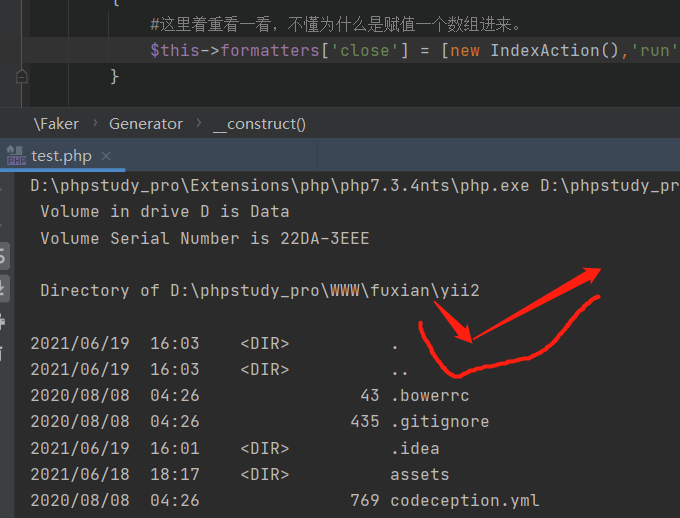Click the .bowerrc file name
680x518 pixels.
coord(430,396)
